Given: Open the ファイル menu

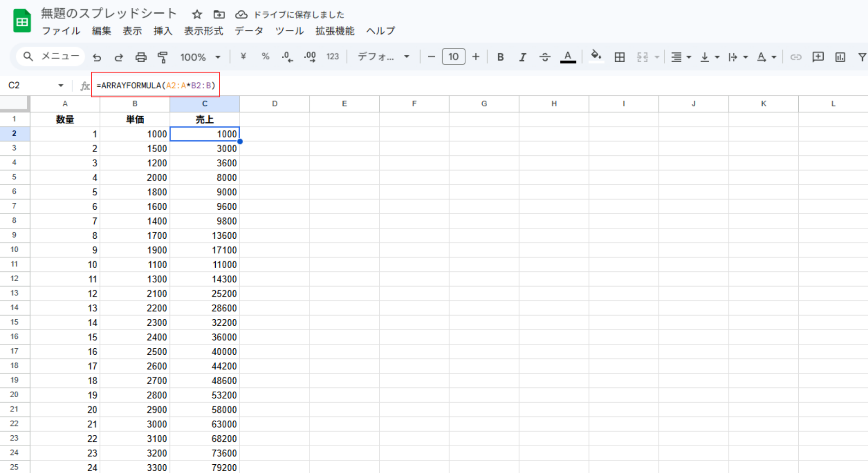Looking at the screenshot, I should pyautogui.click(x=61, y=31).
